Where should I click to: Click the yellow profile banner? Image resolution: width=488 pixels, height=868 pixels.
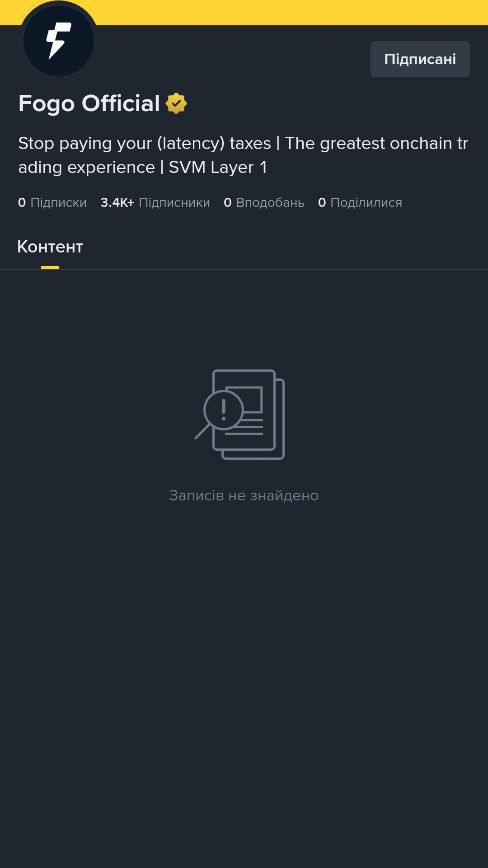click(289, 12)
